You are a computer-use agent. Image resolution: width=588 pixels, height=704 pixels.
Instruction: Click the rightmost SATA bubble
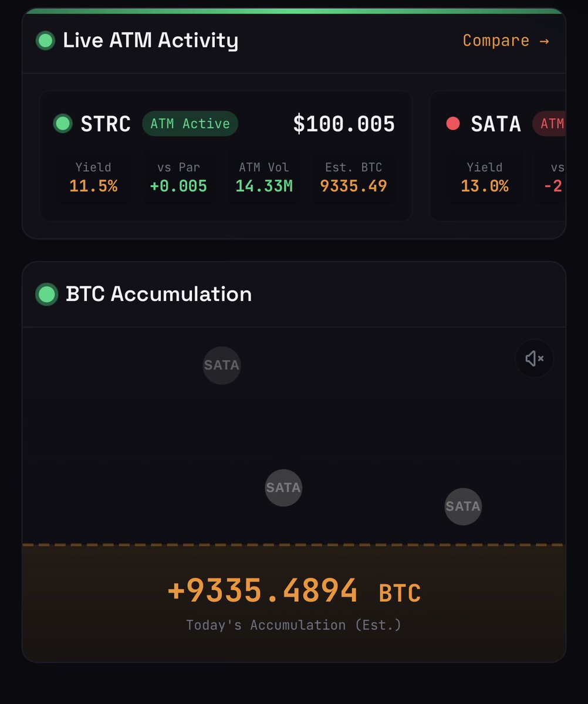[x=463, y=506]
